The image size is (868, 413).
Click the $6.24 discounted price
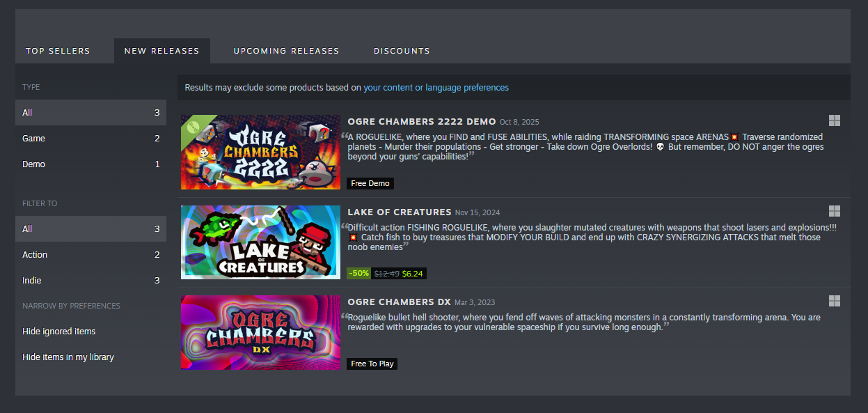pos(413,274)
